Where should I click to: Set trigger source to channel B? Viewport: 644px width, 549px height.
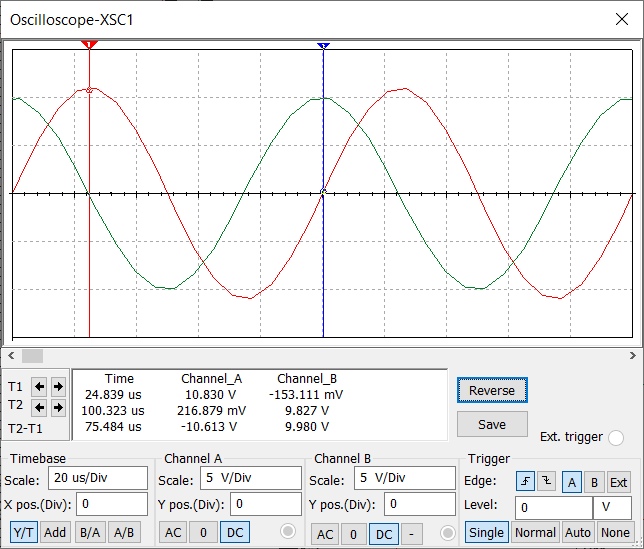click(594, 482)
